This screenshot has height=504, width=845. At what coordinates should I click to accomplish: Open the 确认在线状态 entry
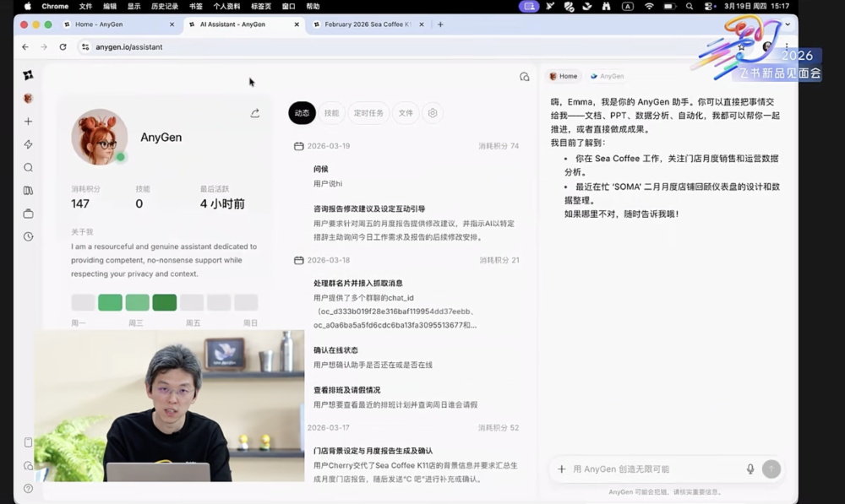coord(335,350)
